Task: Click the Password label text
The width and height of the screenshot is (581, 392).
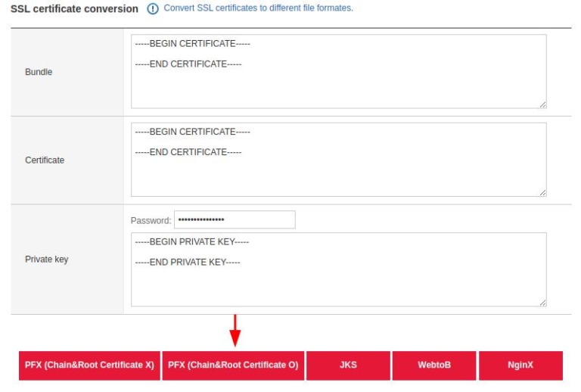Action: 151,221
